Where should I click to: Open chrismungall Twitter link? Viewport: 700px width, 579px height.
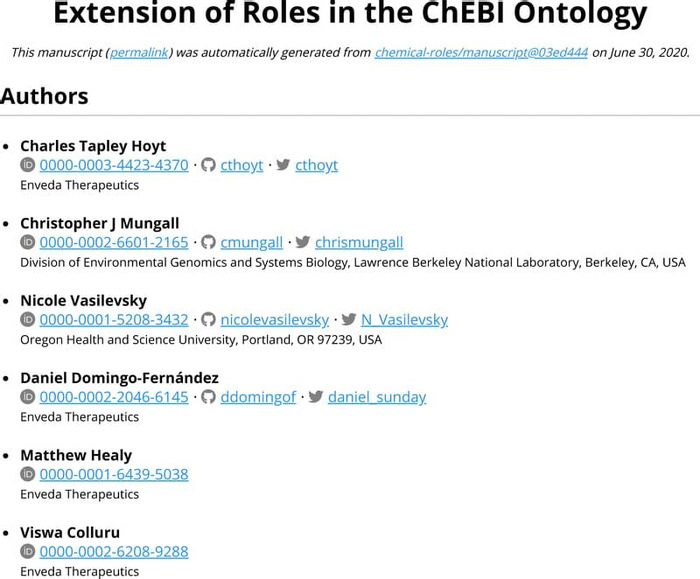[359, 242]
